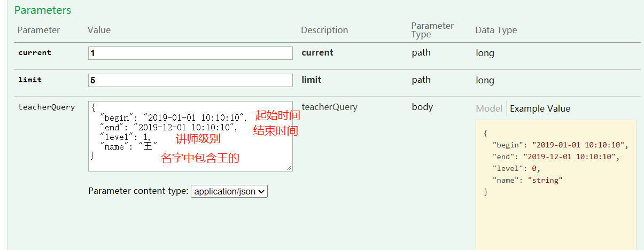Click the Description column header
Image resolution: width=644 pixels, height=250 pixels.
(x=324, y=30)
